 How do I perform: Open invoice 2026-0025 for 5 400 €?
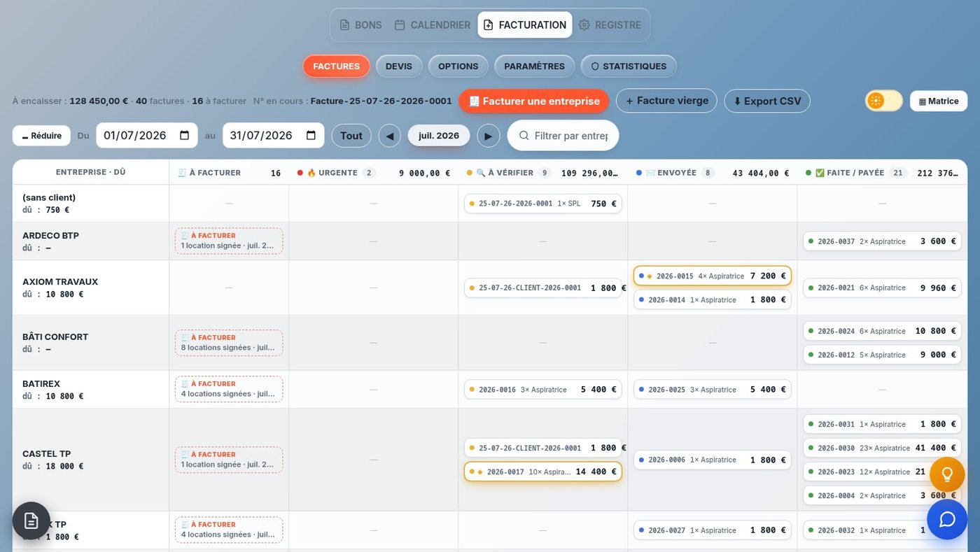click(712, 390)
